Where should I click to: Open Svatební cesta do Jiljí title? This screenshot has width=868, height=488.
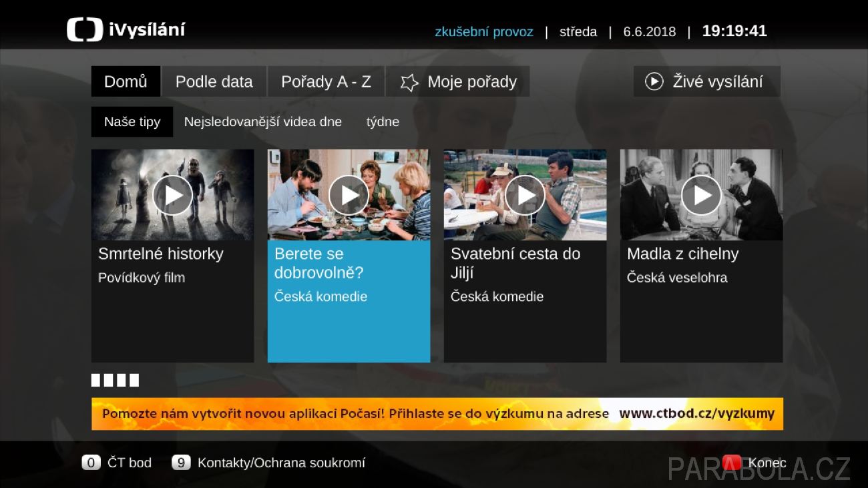click(x=515, y=263)
